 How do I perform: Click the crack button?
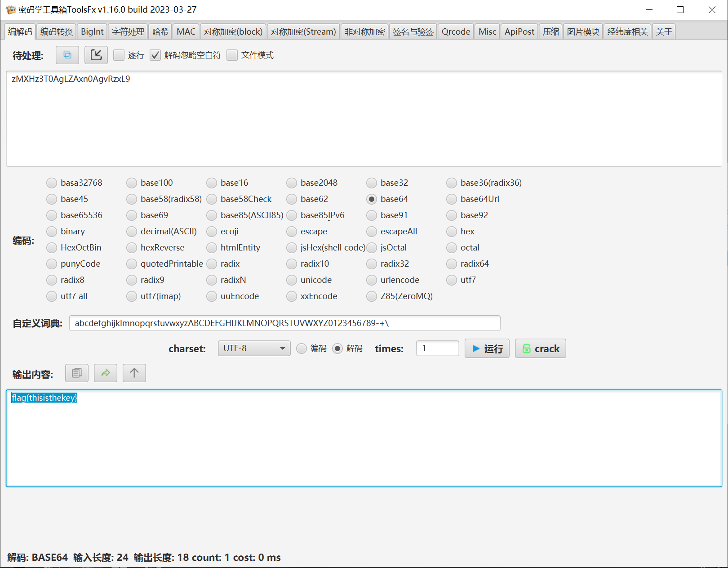541,349
